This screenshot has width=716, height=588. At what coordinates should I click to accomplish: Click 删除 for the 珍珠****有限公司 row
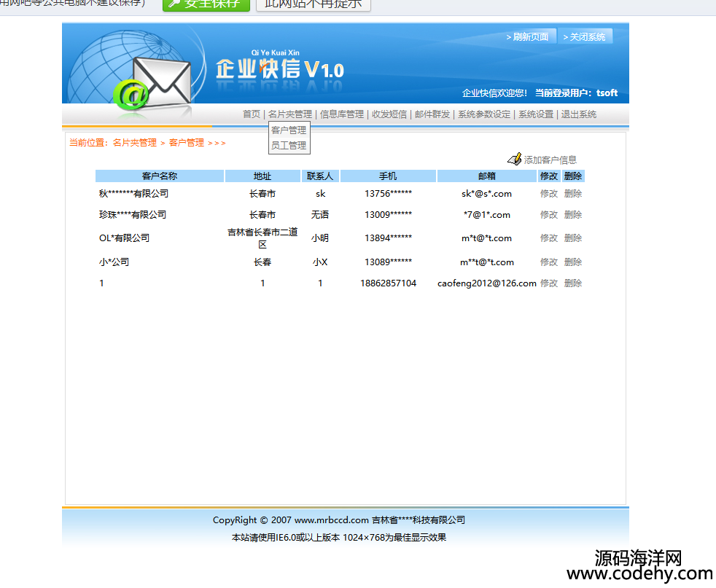click(x=573, y=214)
